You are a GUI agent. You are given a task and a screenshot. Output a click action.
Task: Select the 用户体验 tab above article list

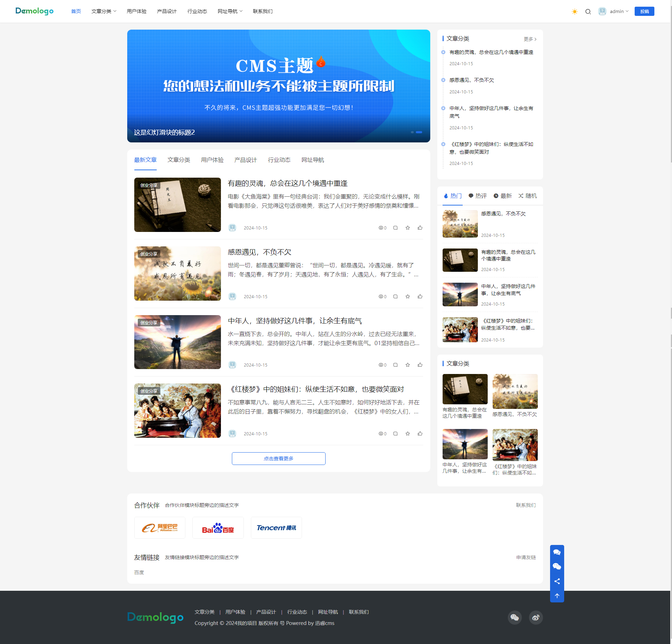[212, 160]
